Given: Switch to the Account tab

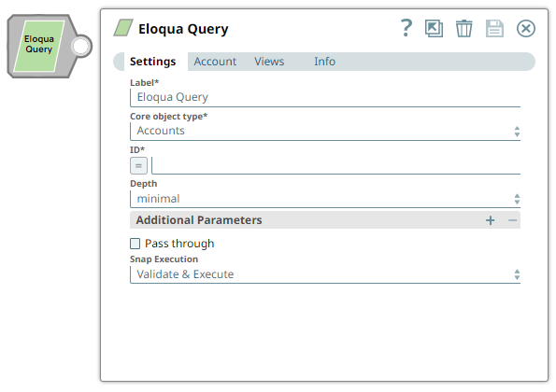Looking at the screenshot, I should pos(215,62).
